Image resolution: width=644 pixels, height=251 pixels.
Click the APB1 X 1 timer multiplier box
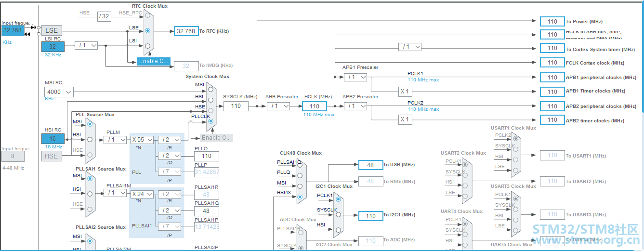point(405,92)
